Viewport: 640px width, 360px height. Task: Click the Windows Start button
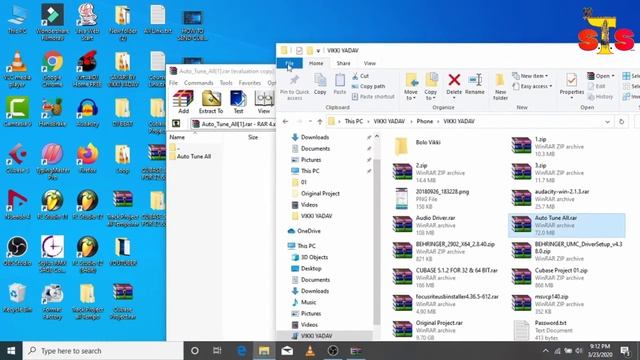tap(11, 351)
